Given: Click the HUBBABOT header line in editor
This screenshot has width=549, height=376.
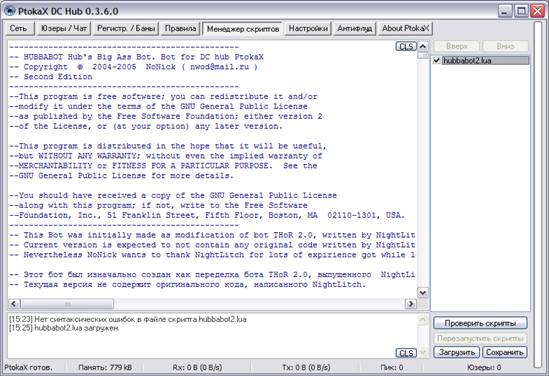Looking at the screenshot, I should (136, 57).
